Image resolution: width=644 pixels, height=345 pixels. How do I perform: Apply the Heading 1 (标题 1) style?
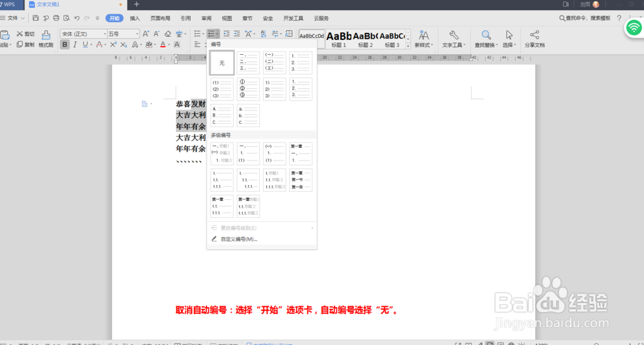[339, 39]
